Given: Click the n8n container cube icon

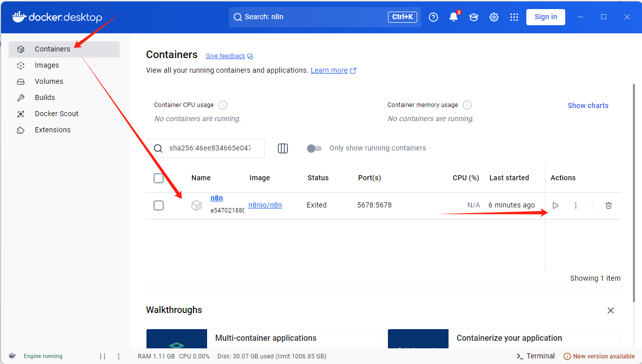Looking at the screenshot, I should tap(196, 205).
